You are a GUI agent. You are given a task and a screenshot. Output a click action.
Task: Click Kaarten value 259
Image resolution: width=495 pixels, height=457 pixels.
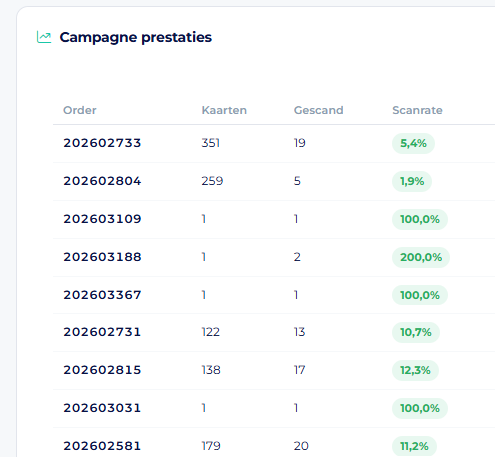point(212,181)
